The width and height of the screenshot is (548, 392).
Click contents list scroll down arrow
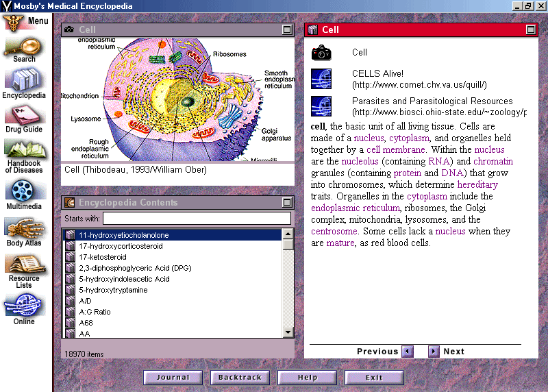[288, 332]
